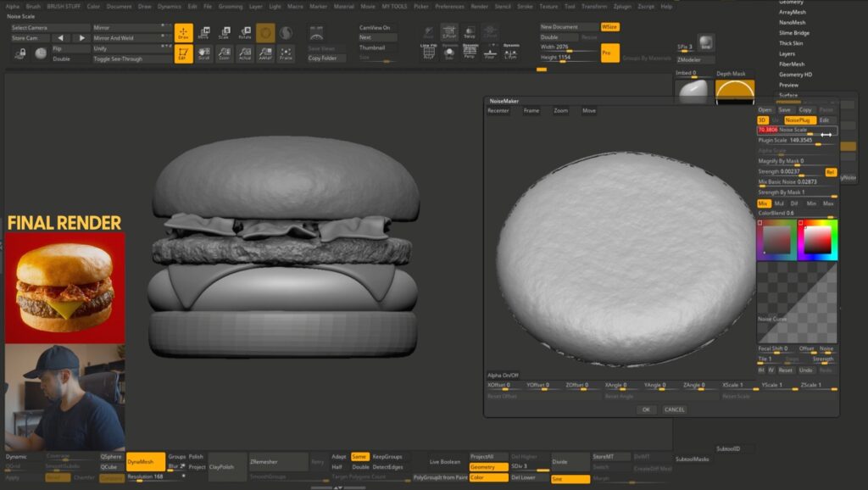Toggle the Solo mode icon

[x=449, y=52]
